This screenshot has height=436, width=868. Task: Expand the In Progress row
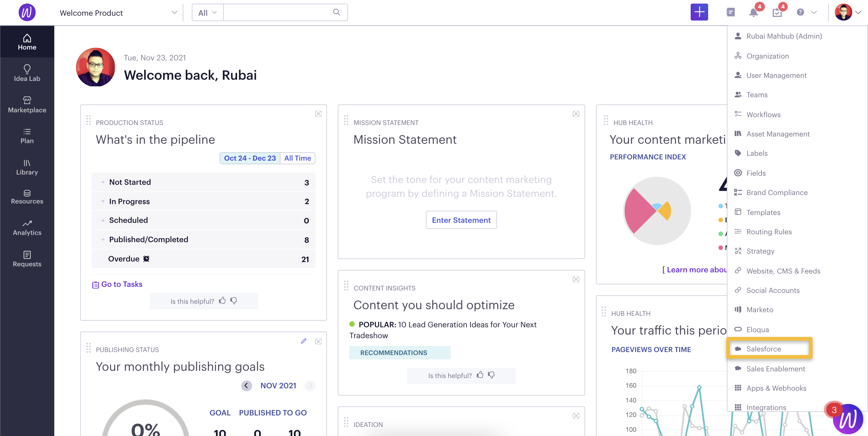click(204, 201)
